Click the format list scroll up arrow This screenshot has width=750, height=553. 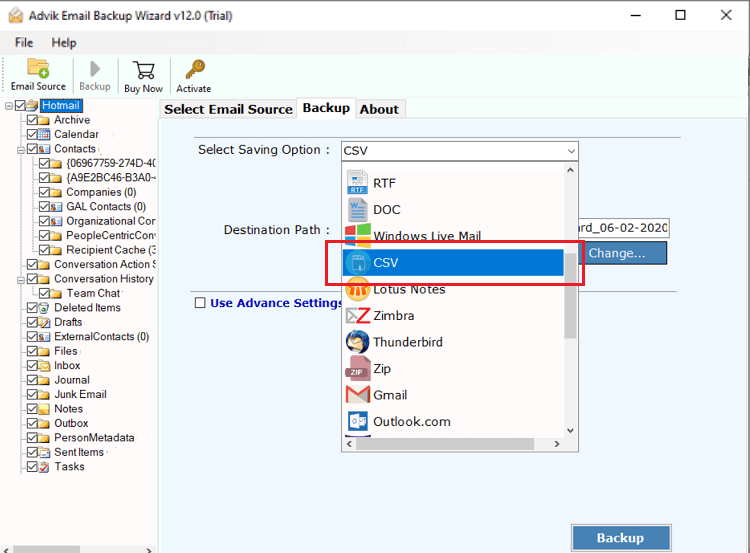tap(570, 170)
